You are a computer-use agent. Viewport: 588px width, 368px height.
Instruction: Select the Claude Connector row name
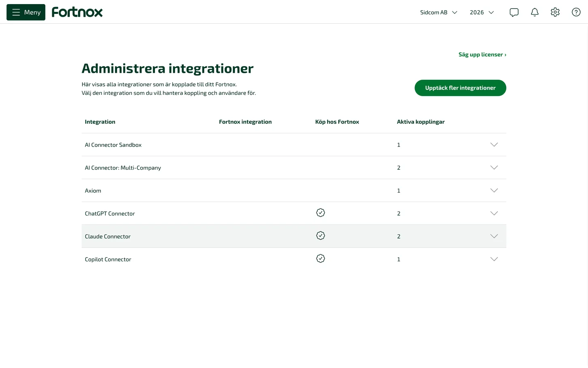[x=108, y=236]
